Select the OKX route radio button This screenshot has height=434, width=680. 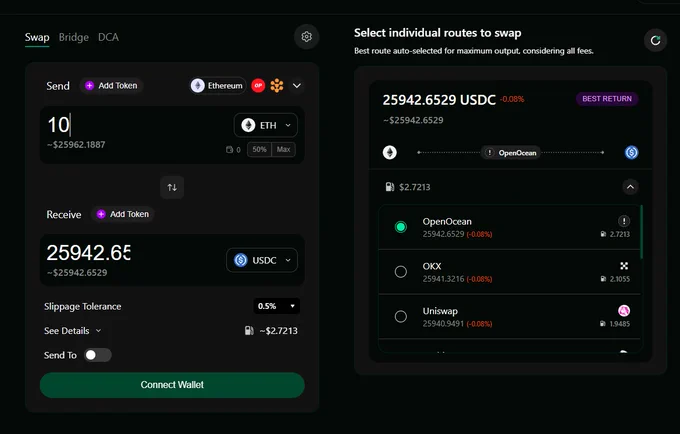click(401, 271)
